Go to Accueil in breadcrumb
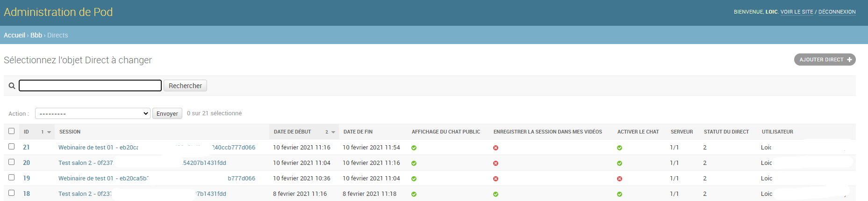The image size is (868, 201). [14, 35]
